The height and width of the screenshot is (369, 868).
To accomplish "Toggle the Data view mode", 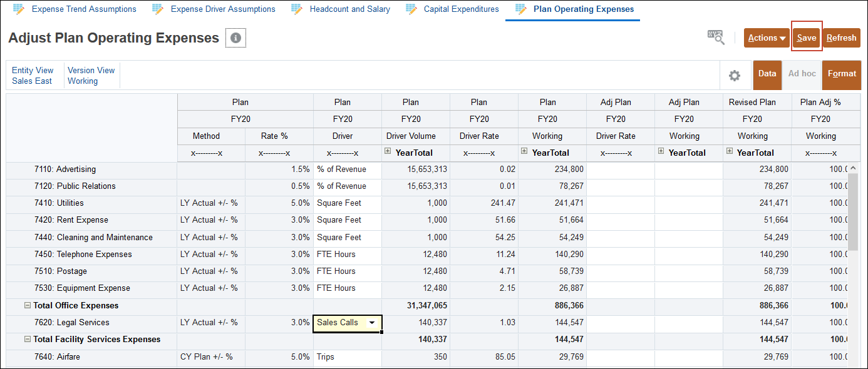I will (x=767, y=74).
